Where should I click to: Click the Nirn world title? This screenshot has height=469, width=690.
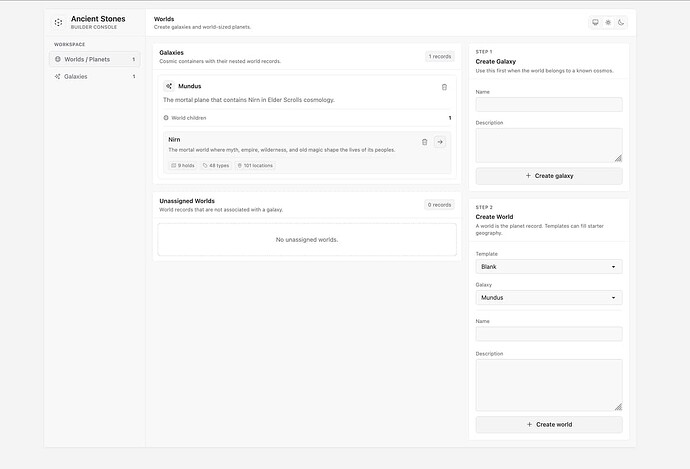coord(174,139)
